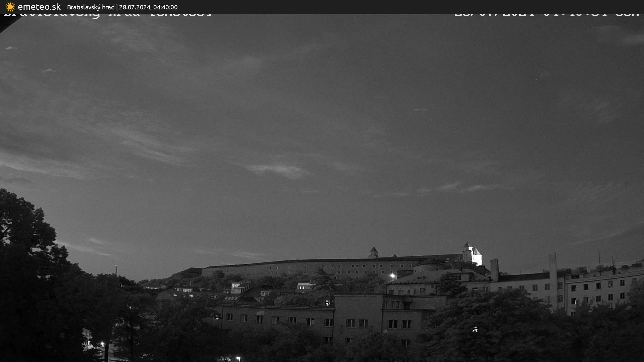Viewport: 644px width, 362px height.
Task: Click the foreground apartment building windows row
Action: point(292,321)
